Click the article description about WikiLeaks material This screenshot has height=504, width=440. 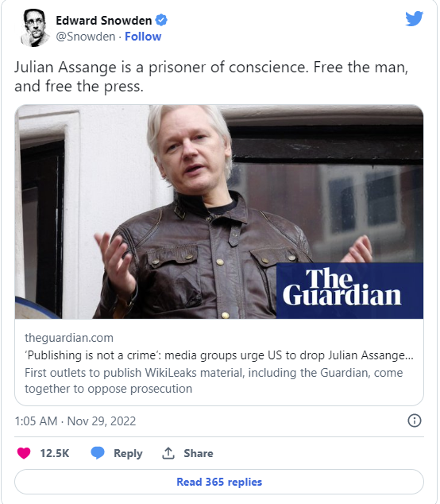pyautogui.click(x=214, y=381)
